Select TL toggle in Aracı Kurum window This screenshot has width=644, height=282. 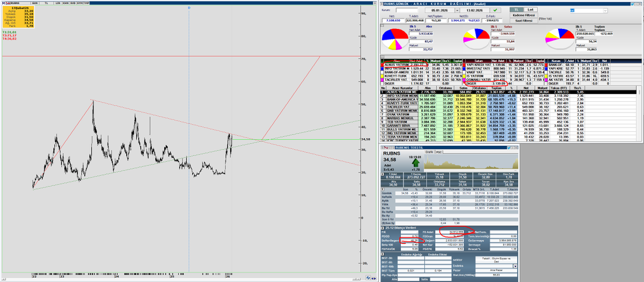tap(517, 10)
